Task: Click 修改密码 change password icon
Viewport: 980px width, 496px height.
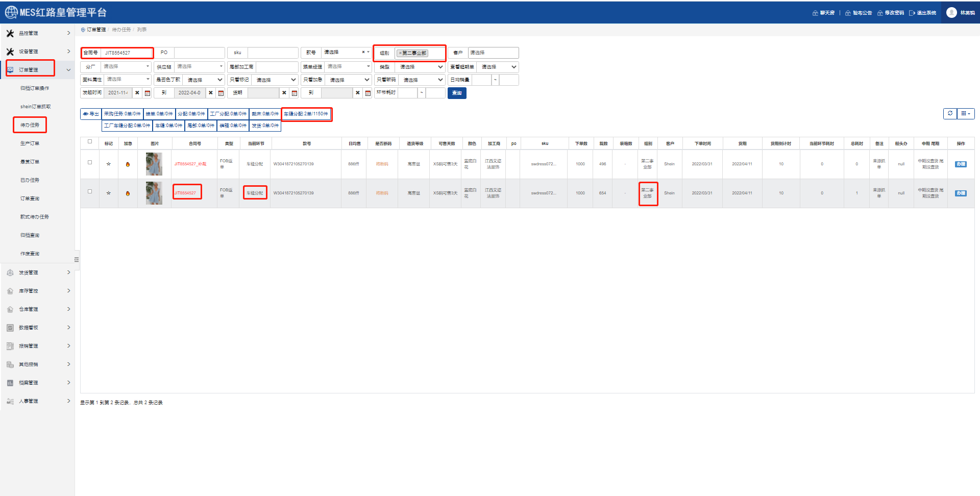Action: (880, 13)
